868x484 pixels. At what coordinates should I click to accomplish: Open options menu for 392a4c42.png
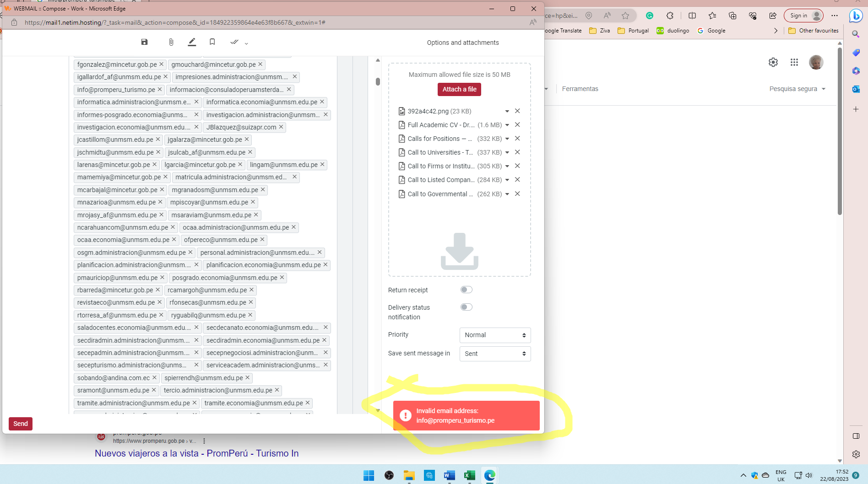[x=507, y=111]
